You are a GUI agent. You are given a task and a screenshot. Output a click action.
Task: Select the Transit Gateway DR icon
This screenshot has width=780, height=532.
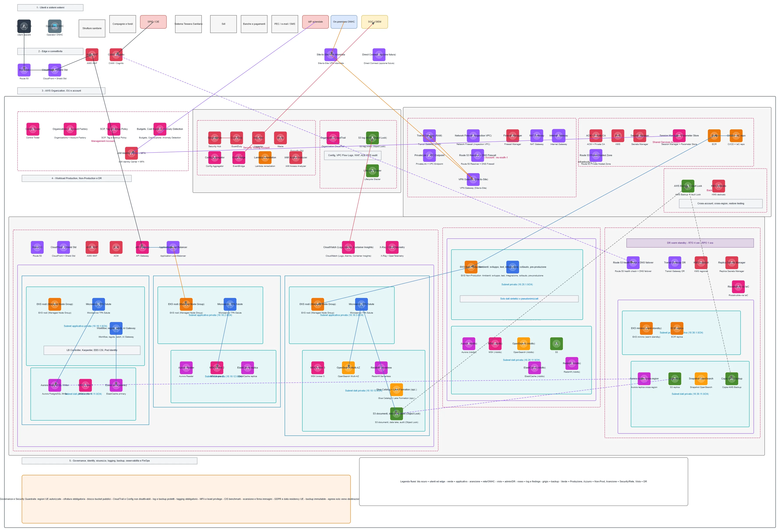tap(675, 263)
